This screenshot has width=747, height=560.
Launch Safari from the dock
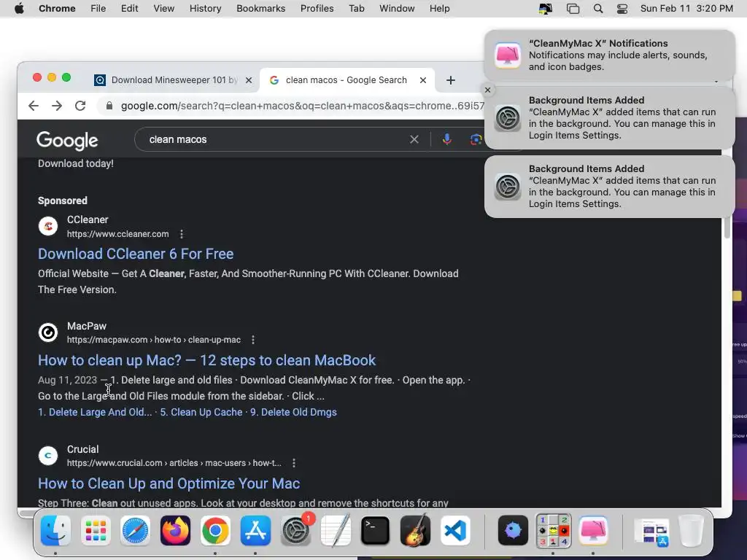pos(135,531)
